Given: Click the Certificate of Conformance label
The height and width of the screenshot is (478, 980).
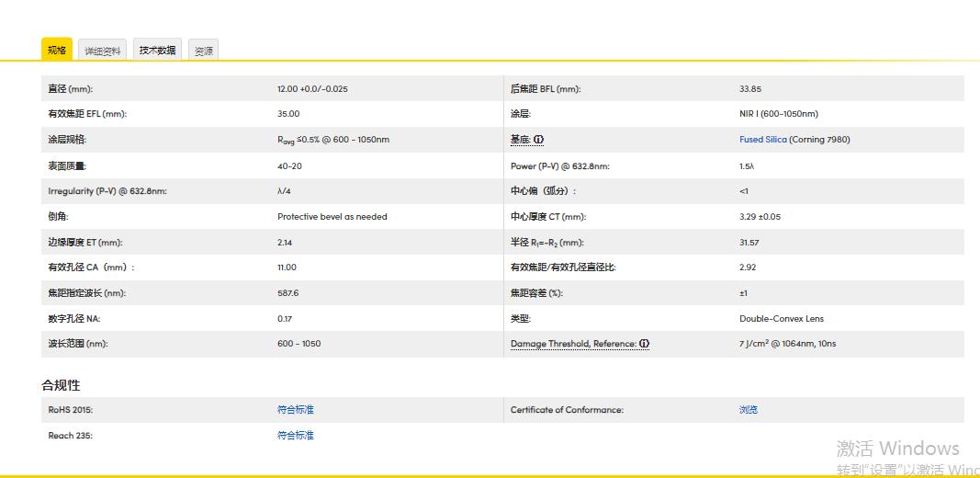Looking at the screenshot, I should pos(567,410).
